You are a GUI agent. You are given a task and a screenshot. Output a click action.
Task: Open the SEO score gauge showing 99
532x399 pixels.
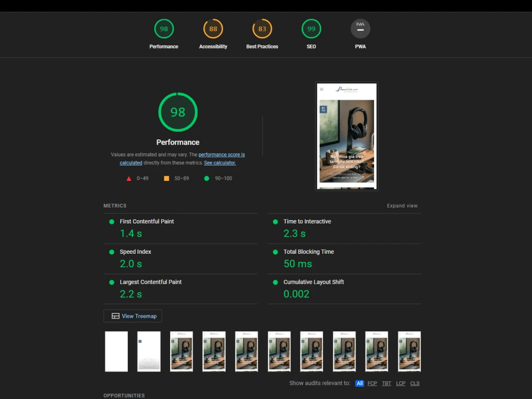coord(311,29)
